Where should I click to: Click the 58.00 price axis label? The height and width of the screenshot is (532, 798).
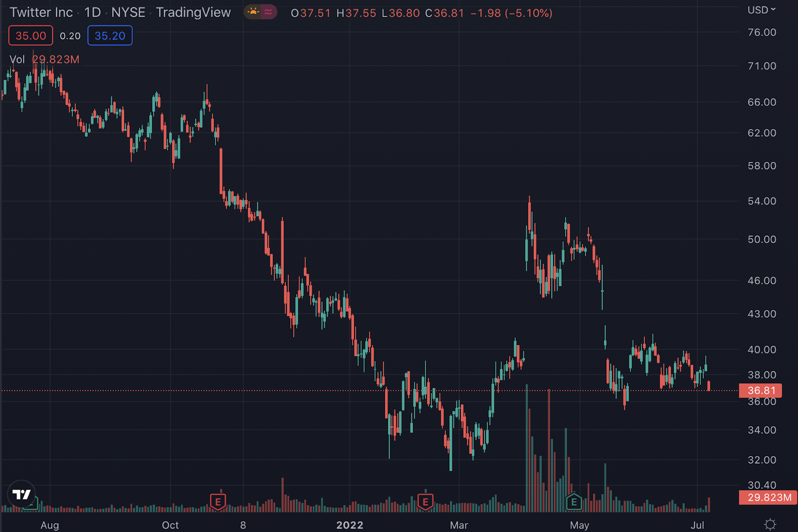coord(762,166)
